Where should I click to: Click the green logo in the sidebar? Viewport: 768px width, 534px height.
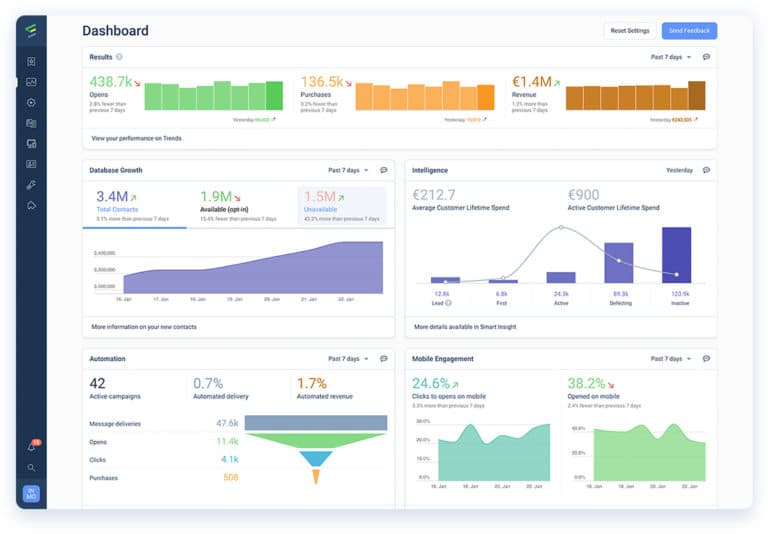click(x=31, y=31)
